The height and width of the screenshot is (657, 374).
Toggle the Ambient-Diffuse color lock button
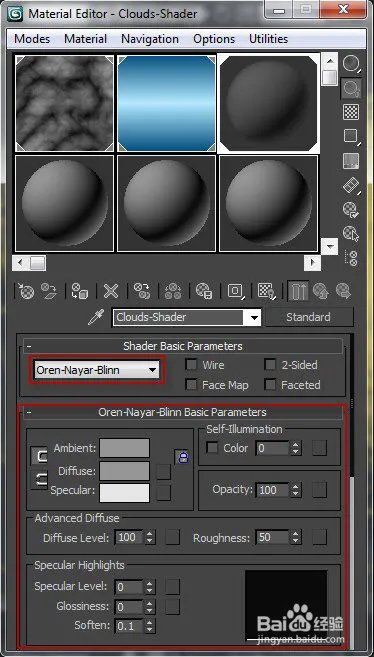tap(39, 456)
